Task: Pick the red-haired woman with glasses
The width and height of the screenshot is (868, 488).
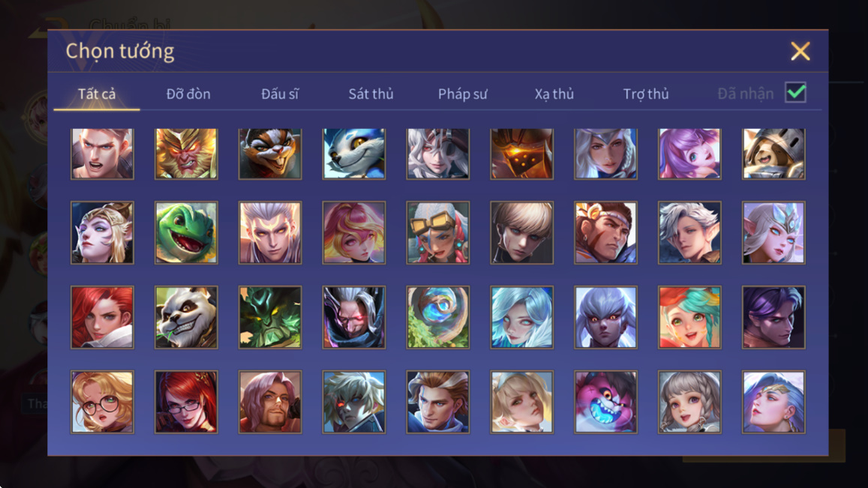Action: pyautogui.click(x=186, y=402)
